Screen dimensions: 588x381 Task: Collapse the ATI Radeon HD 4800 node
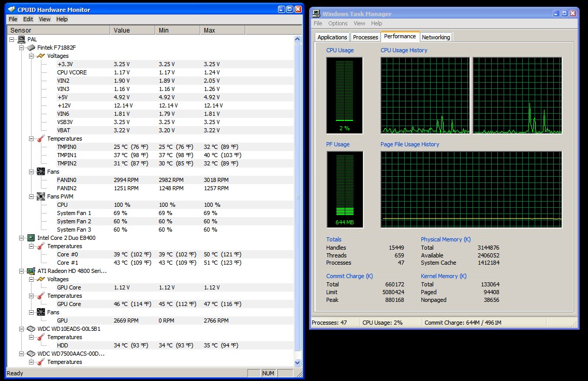click(21, 271)
